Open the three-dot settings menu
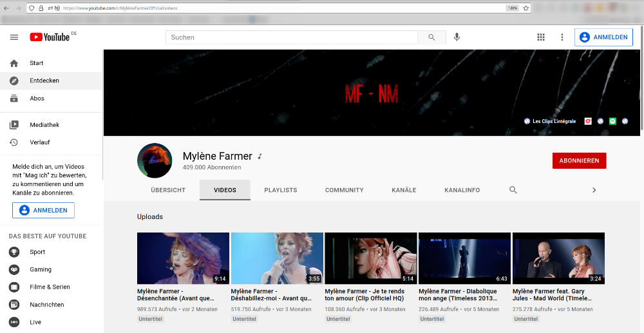The image size is (644, 333). click(x=562, y=37)
